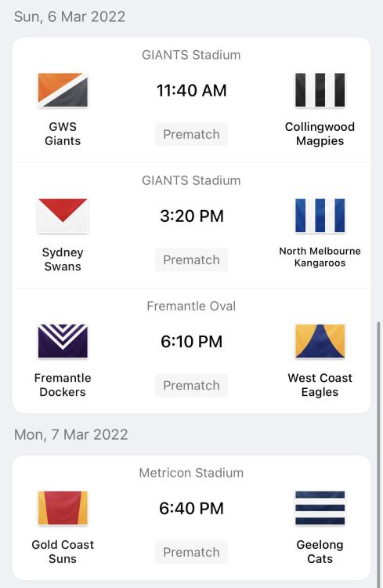Viewport: 383px width, 588px height.
Task: Select the 6:10 PM Fremantle Oval fixture
Action: [191, 342]
